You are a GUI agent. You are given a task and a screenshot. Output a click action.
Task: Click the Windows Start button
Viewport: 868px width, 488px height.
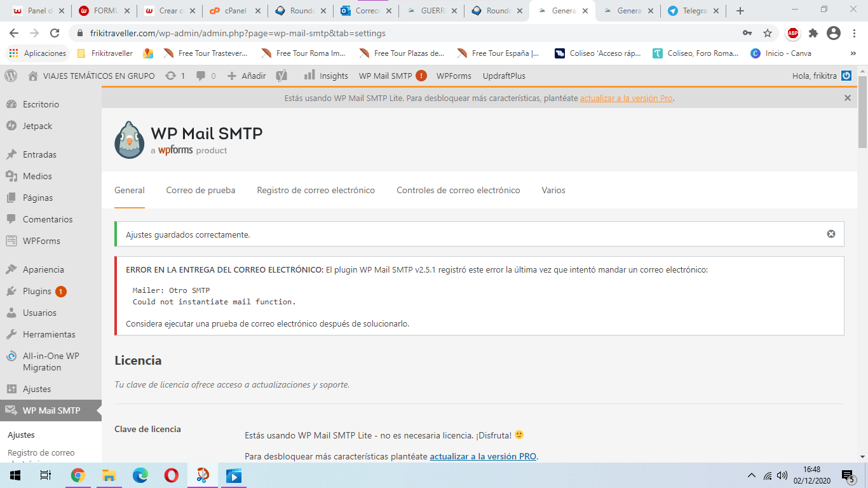click(x=15, y=475)
